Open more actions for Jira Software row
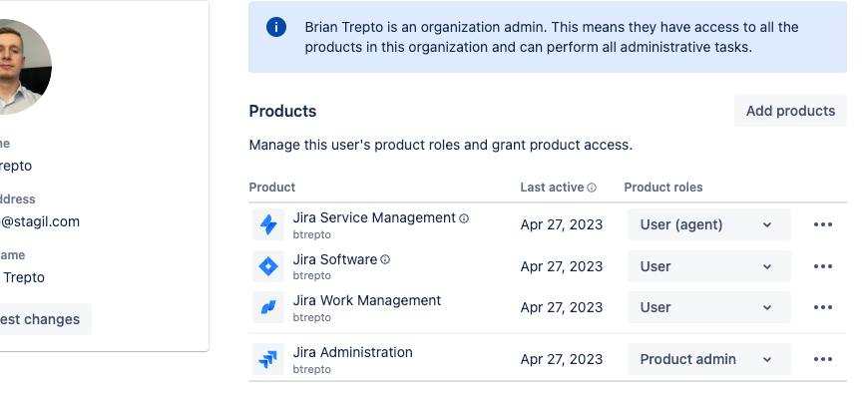This screenshot has width=868, height=398. click(x=823, y=266)
